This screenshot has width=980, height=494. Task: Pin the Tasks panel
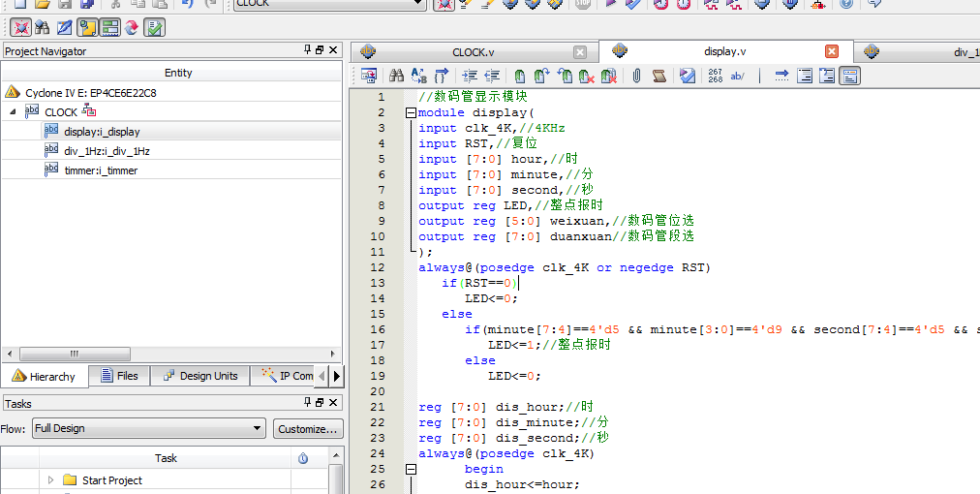pos(307,402)
